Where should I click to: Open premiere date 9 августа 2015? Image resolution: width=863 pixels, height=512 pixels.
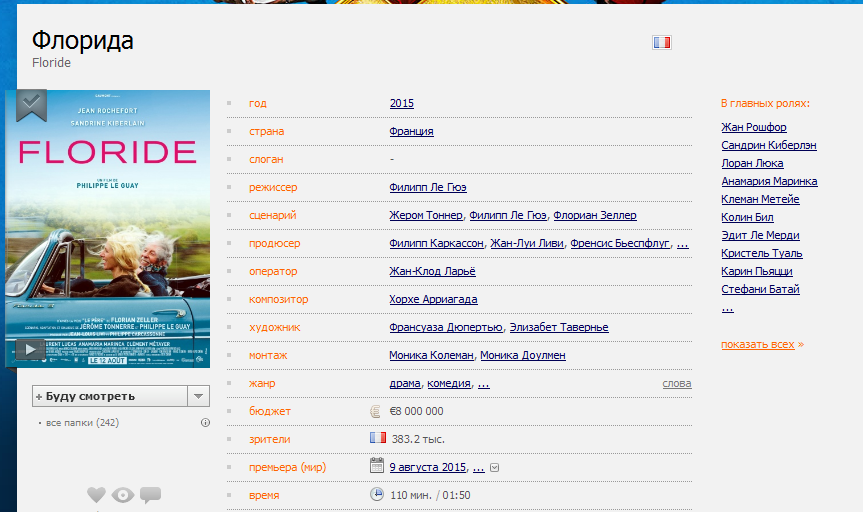[x=428, y=467]
